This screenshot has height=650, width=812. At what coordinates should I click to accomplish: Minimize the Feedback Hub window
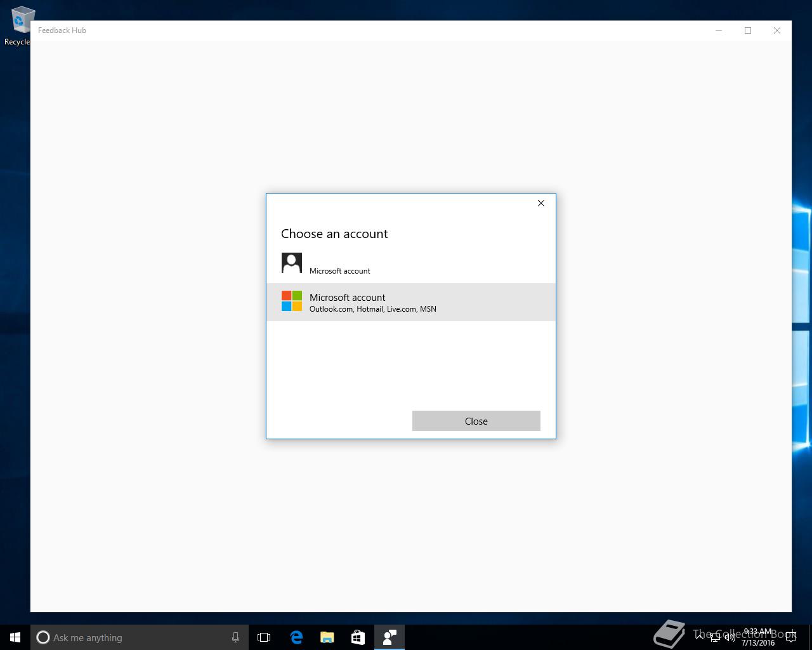[x=719, y=30]
